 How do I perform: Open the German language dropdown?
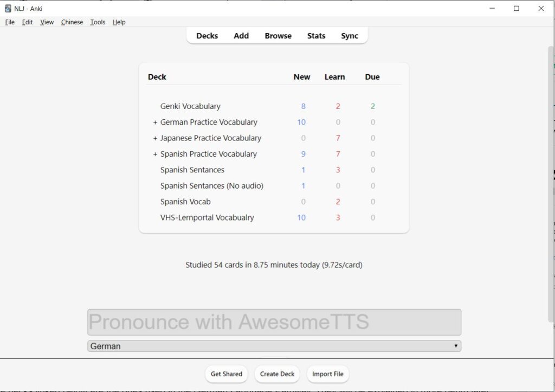455,345
